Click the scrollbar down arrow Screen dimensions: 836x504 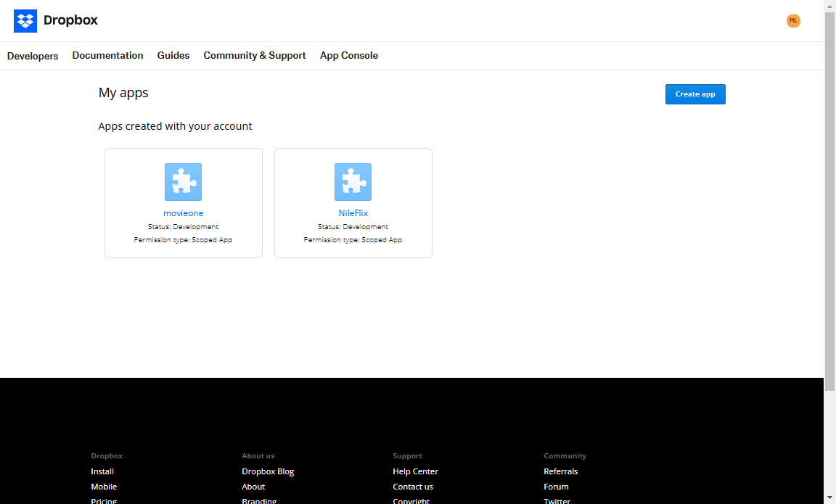829,498
